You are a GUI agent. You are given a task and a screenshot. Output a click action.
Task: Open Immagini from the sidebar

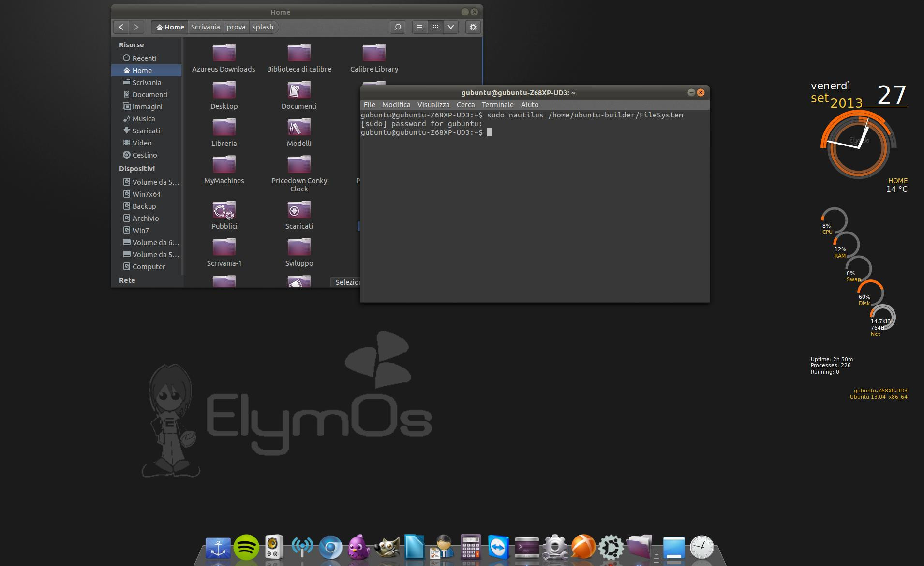147,106
